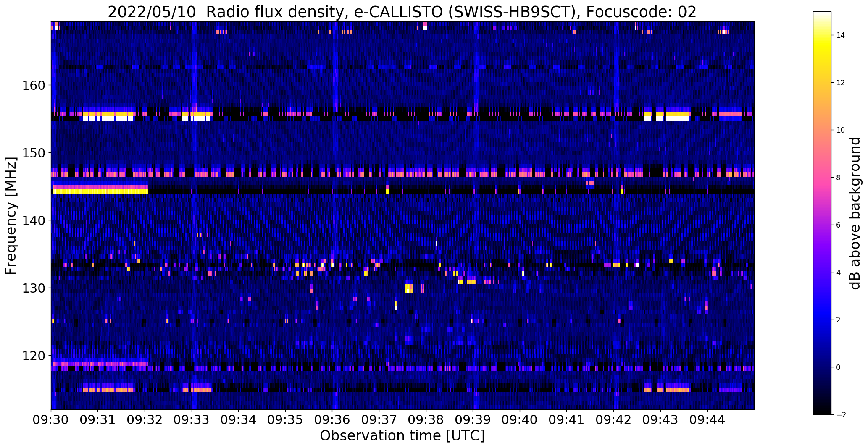Click the 09:36 time tick label

(x=332, y=420)
